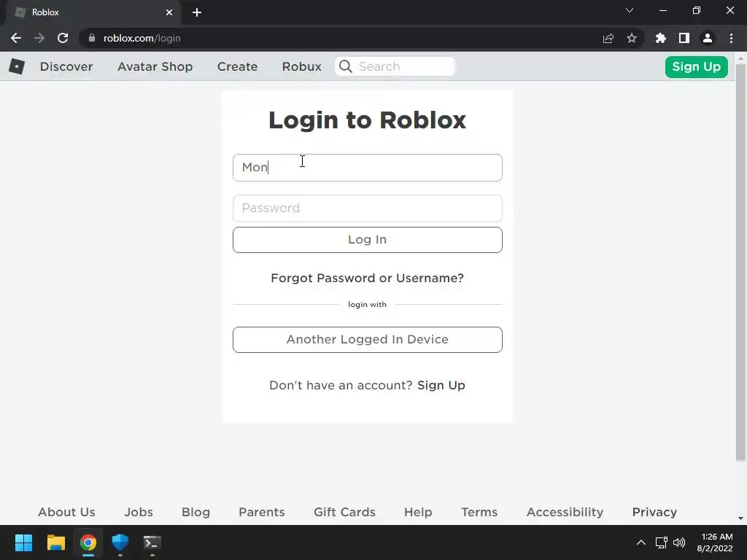This screenshot has width=747, height=560.
Task: Click the share page icon
Action: coord(608,38)
